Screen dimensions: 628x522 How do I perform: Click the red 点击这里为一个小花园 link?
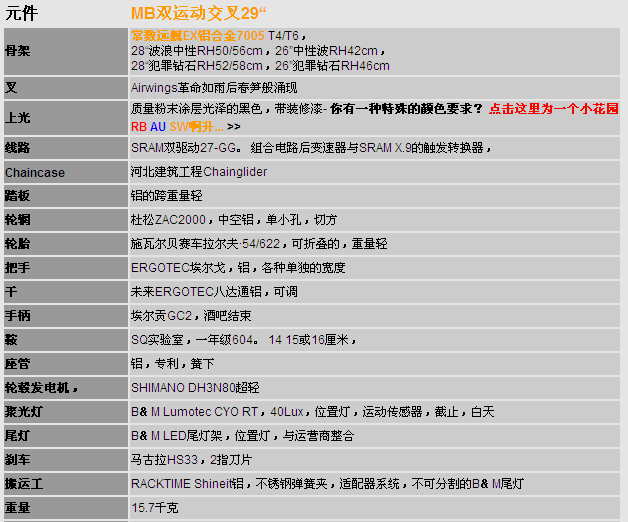554,109
